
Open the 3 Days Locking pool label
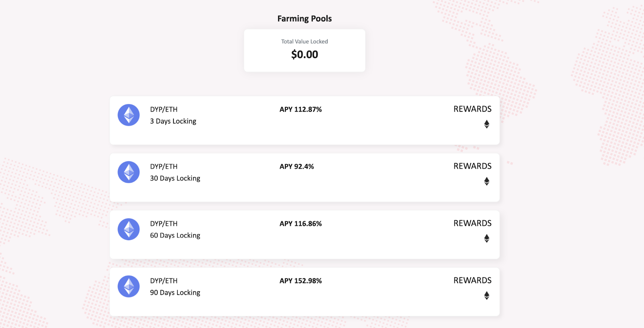coord(173,121)
